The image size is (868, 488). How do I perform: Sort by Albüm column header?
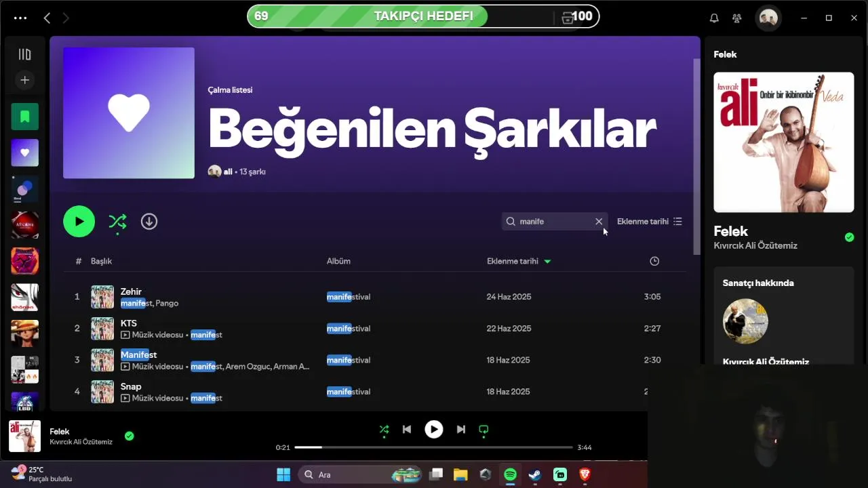pos(338,261)
